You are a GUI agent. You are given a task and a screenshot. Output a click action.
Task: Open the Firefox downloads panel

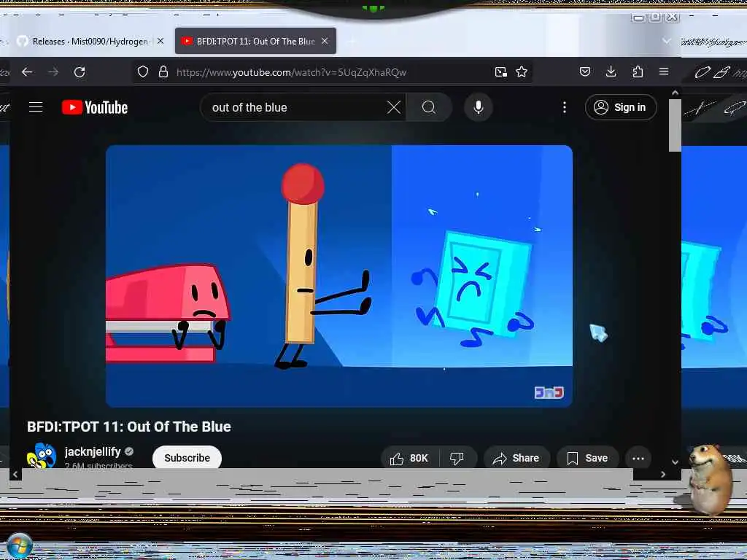611,72
